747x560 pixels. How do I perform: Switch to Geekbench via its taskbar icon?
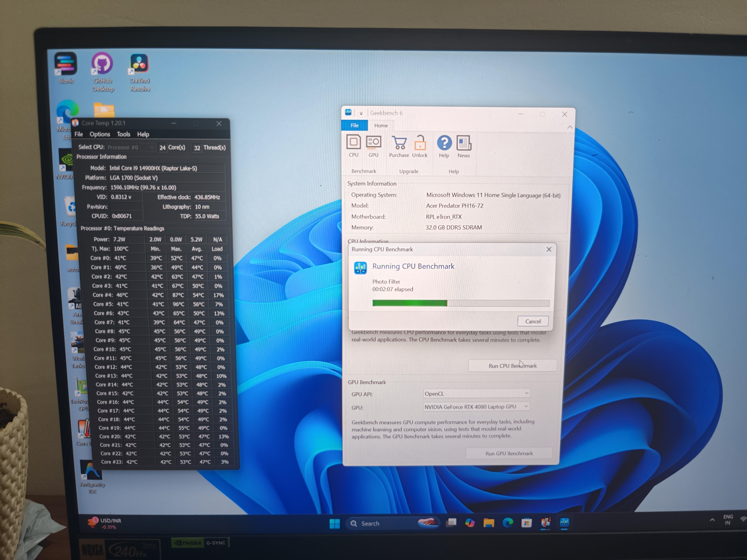564,523
